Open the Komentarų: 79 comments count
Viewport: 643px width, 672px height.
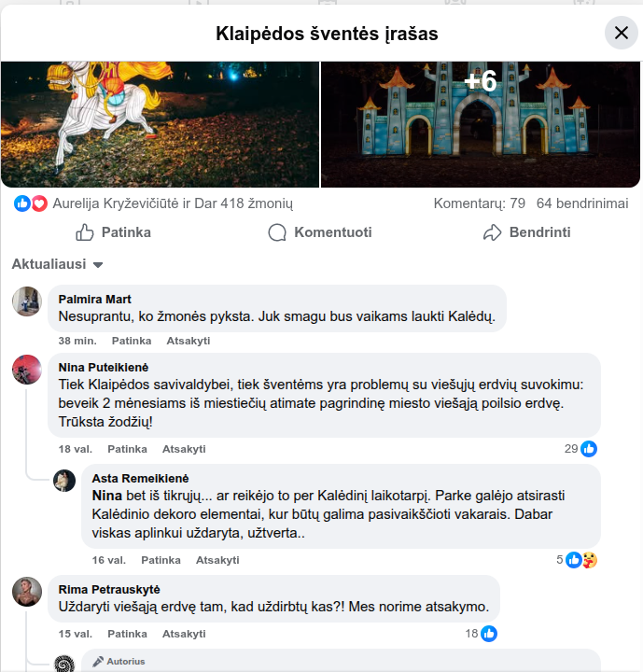point(480,203)
